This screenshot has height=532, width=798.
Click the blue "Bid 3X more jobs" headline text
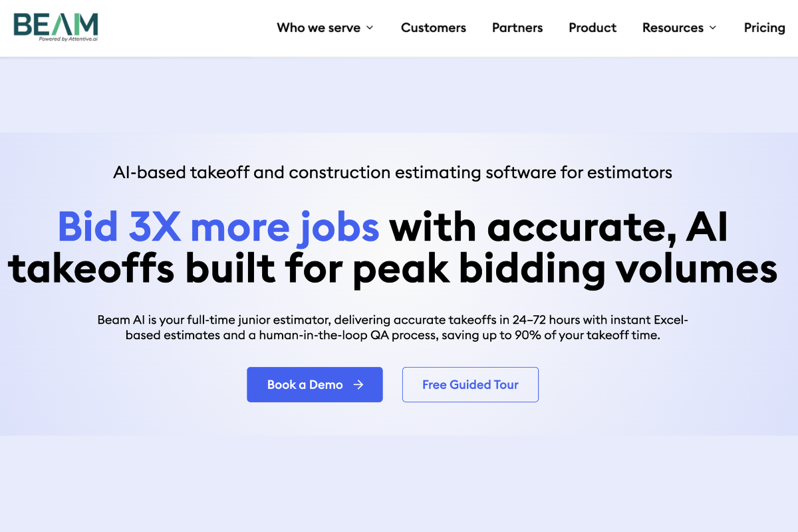(x=219, y=226)
